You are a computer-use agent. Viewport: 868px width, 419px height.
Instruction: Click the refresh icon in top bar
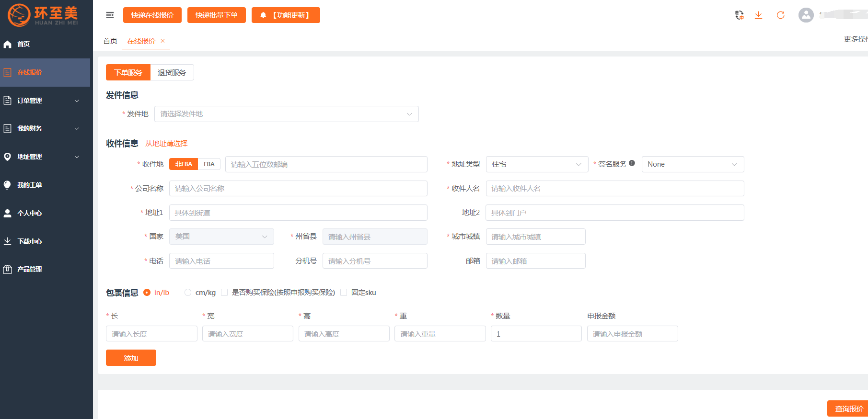[x=780, y=15]
